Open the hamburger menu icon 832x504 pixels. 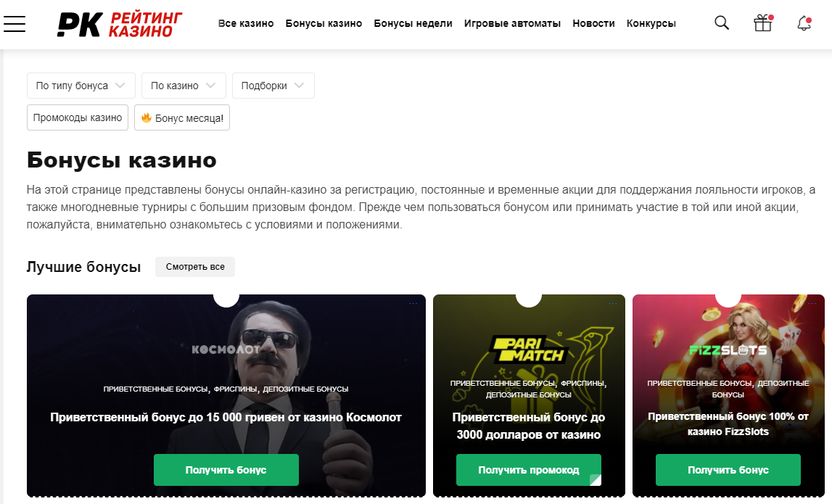click(x=15, y=23)
